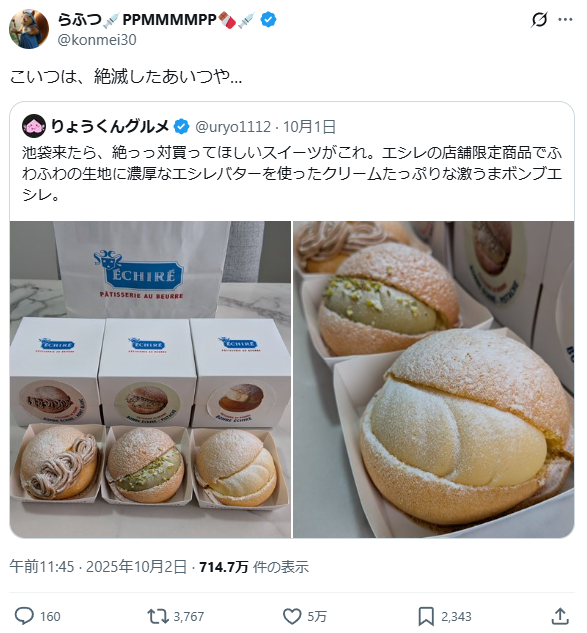Click the repost arrows icon
Image resolution: width=587 pixels, height=633 pixels.
(157, 616)
